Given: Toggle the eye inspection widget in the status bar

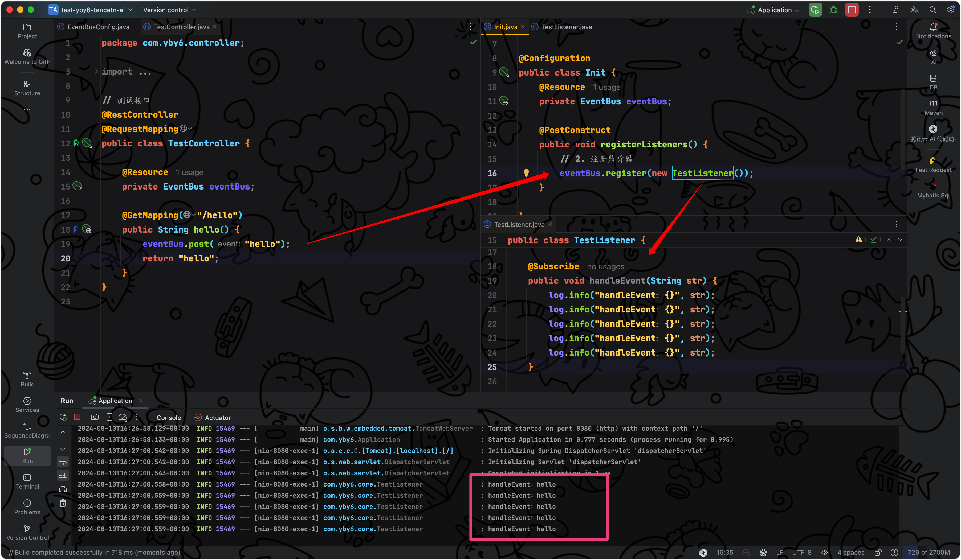Looking at the screenshot, I should click(x=824, y=552).
